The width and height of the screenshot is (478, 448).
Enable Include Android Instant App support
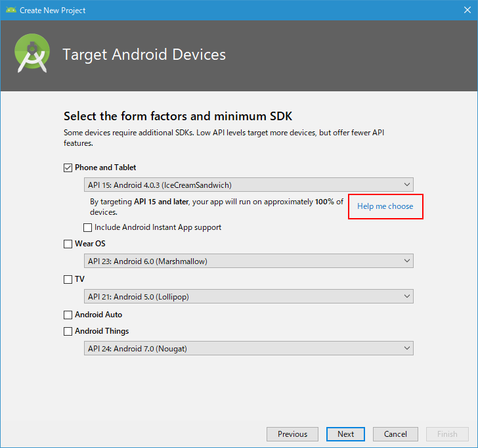(x=87, y=227)
